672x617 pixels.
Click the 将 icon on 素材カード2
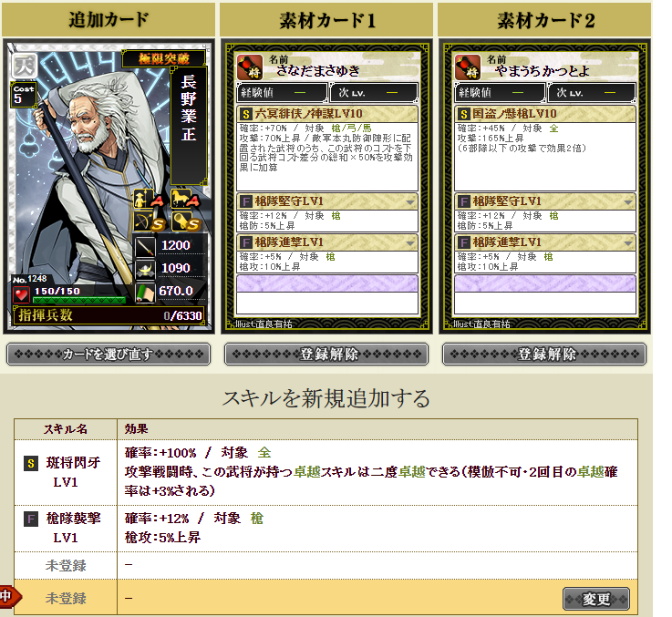[x=468, y=67]
